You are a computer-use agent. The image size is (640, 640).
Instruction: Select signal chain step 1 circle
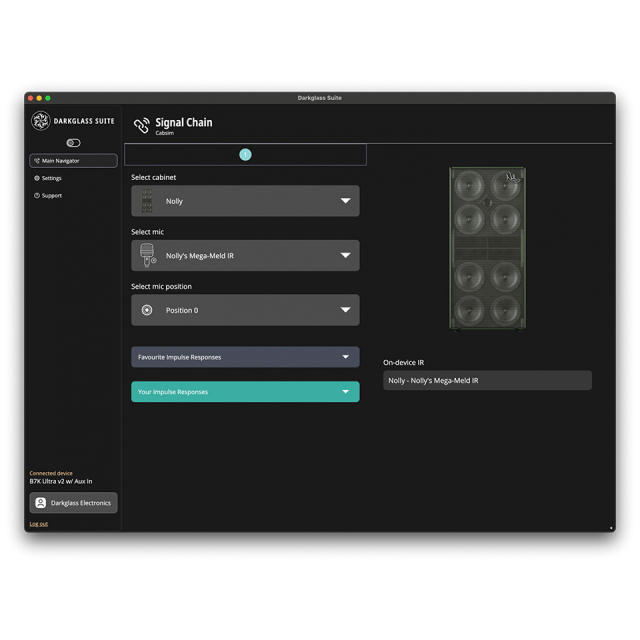[x=245, y=155]
